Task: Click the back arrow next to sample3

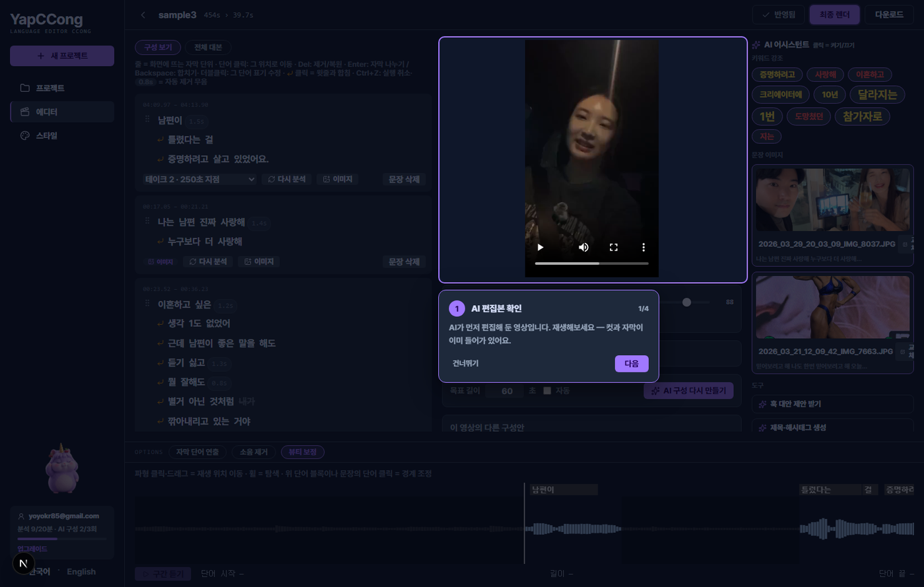Action: click(143, 15)
